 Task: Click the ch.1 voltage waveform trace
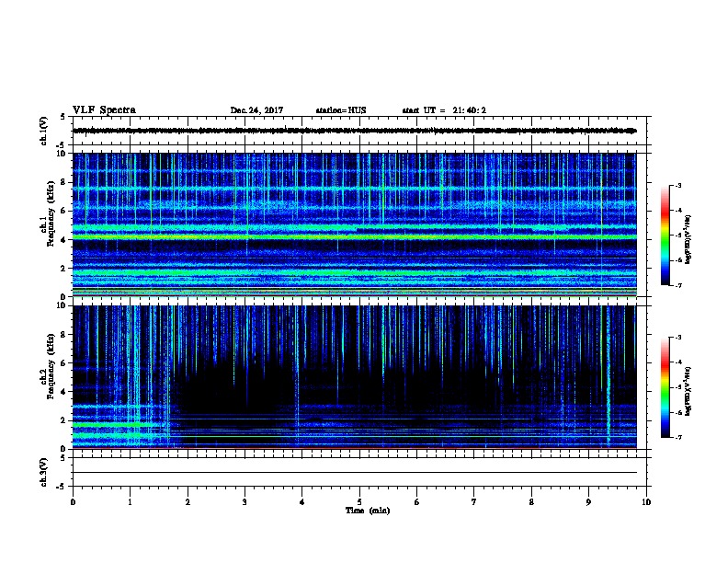(x=355, y=131)
